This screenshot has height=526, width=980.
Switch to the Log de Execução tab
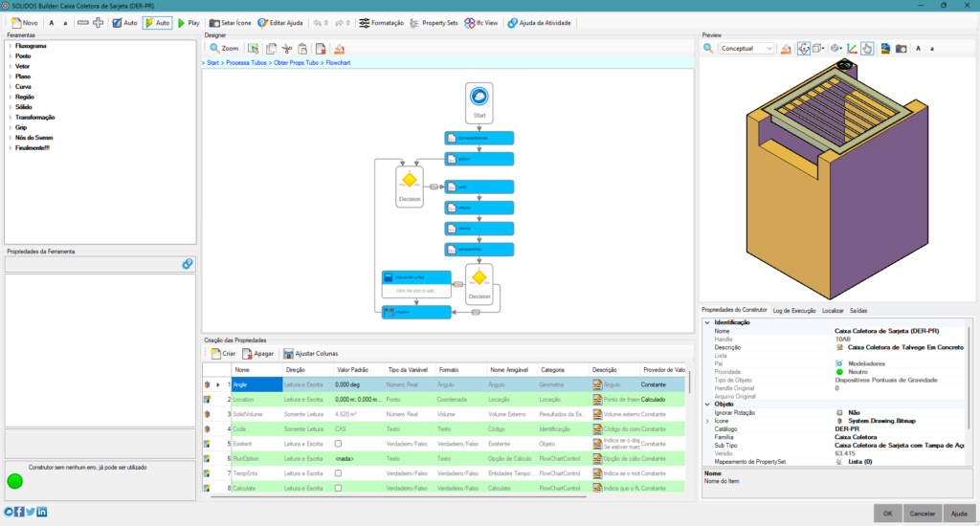[794, 311]
